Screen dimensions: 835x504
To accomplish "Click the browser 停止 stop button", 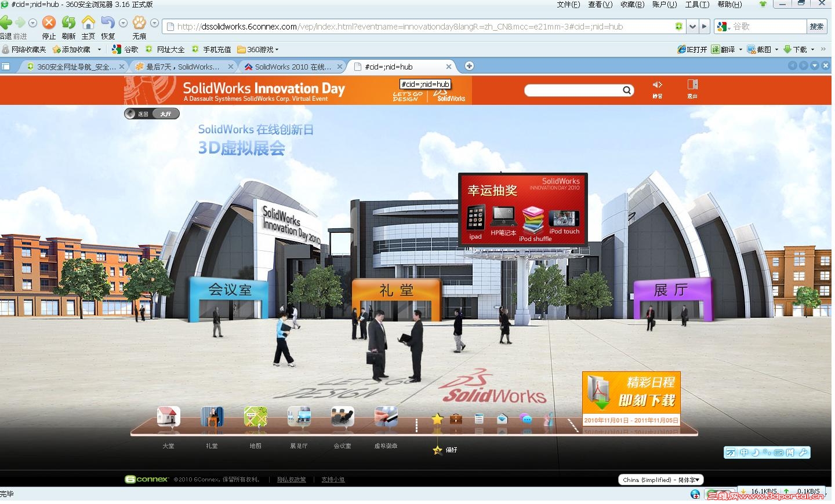I will (x=49, y=27).
